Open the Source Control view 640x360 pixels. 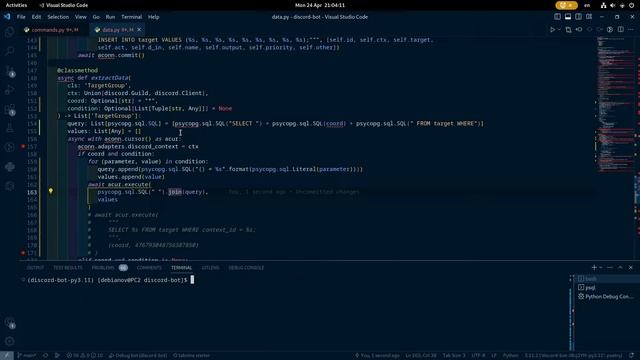(9, 71)
